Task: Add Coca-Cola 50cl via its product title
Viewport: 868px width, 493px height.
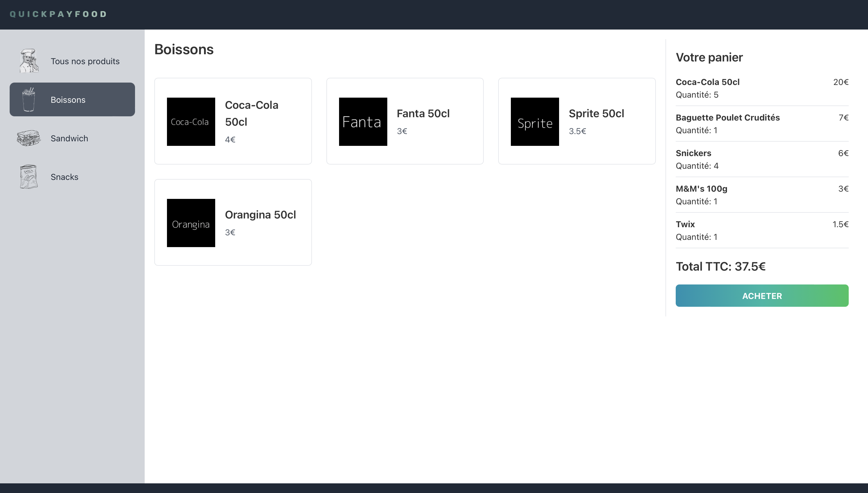Action: (252, 113)
